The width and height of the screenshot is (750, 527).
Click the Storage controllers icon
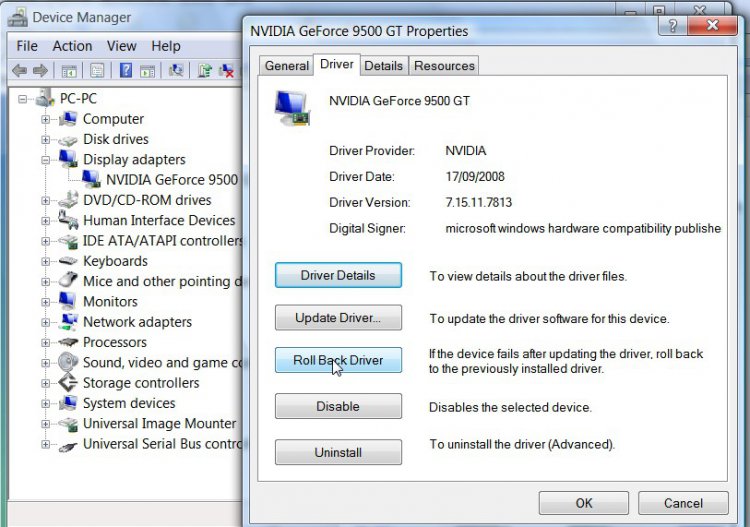point(68,383)
